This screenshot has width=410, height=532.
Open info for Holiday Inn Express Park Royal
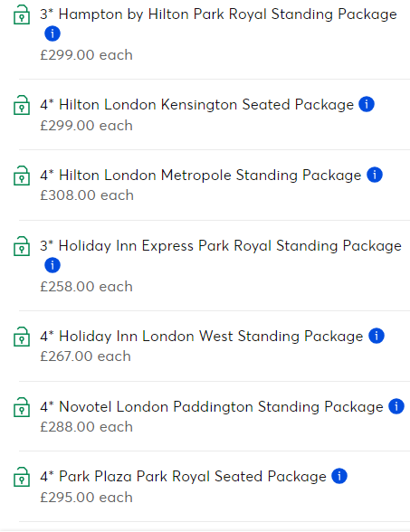click(x=52, y=265)
